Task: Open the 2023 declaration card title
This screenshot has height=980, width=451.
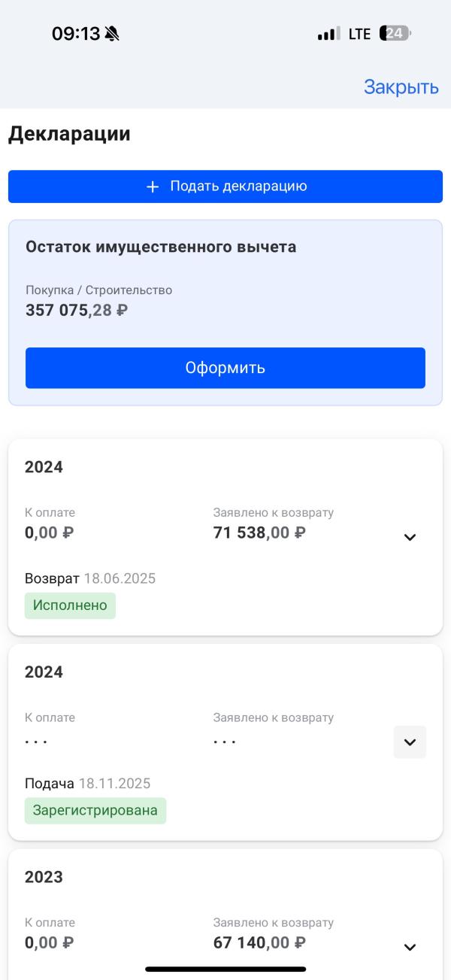Action: pyautogui.click(x=44, y=877)
